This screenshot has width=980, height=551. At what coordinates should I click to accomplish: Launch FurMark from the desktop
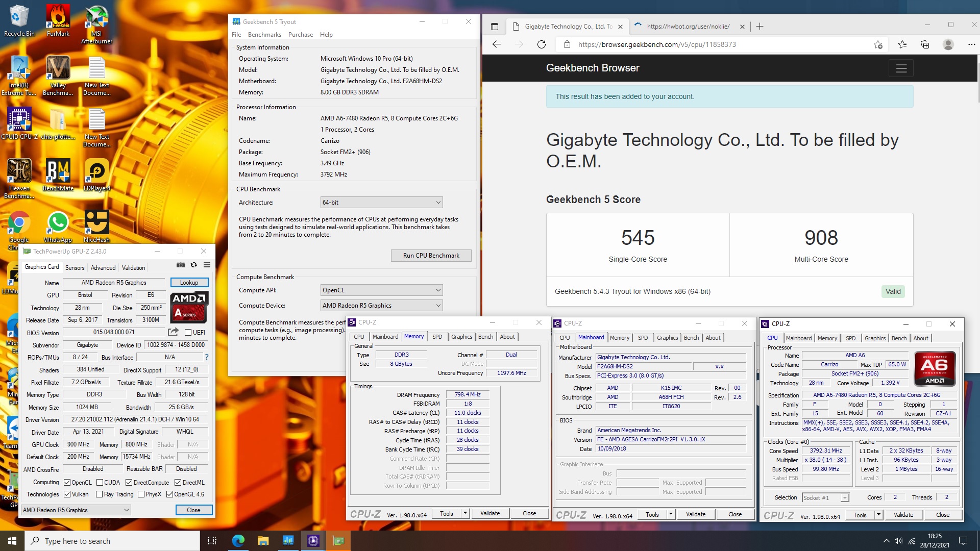(58, 20)
